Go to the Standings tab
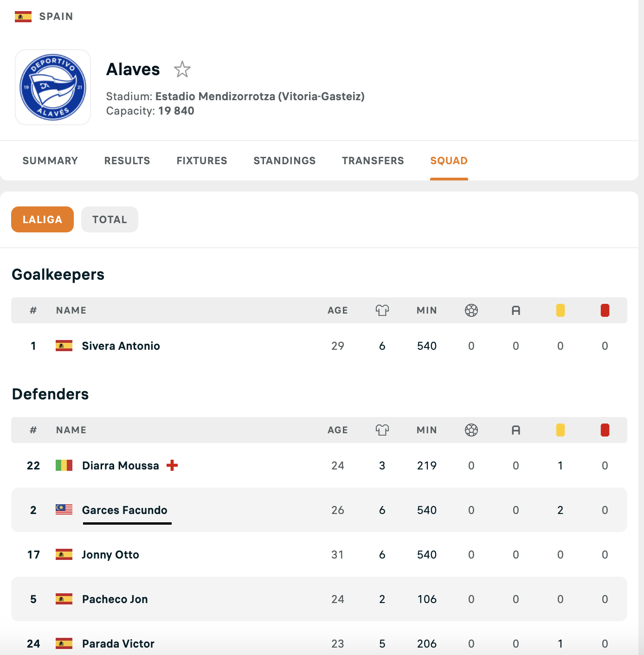 coord(284,161)
